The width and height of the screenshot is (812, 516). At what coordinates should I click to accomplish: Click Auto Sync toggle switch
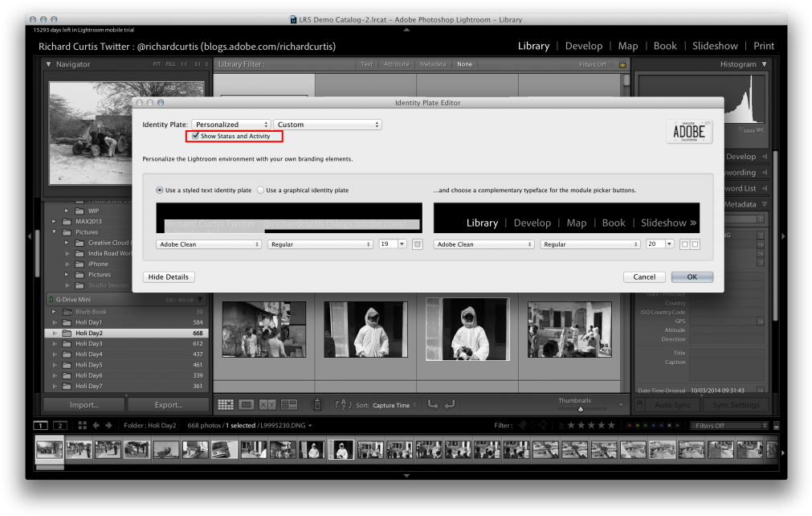[x=639, y=404]
